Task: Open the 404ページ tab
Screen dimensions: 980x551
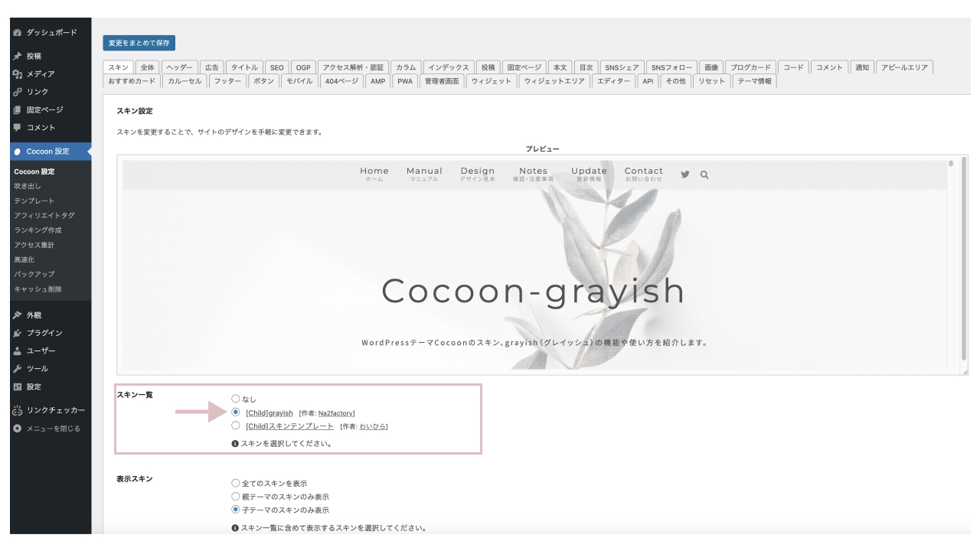Action: (x=341, y=81)
